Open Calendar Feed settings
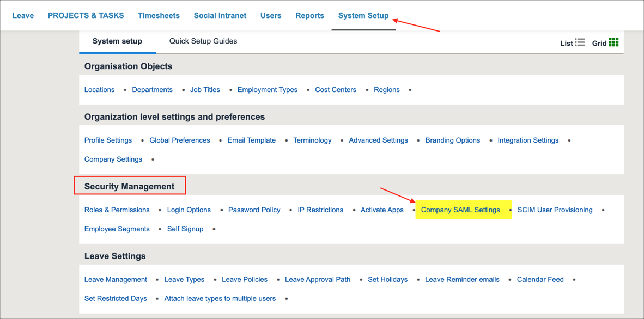The width and height of the screenshot is (644, 319). (540, 279)
